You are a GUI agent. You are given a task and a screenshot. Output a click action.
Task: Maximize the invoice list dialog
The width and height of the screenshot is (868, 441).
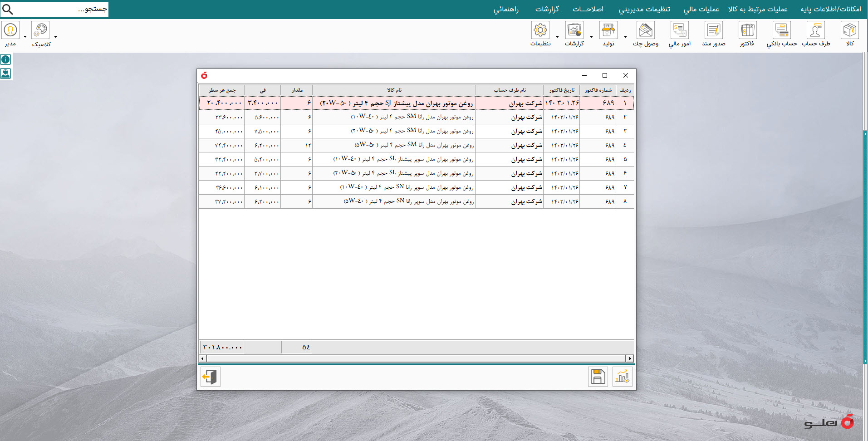pos(605,75)
